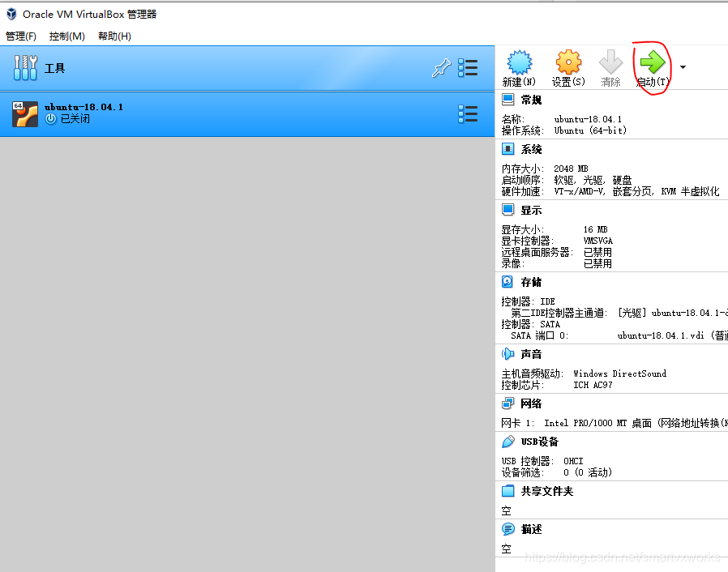Open the 管理(F) menu
Viewport: 728px width, 572px height.
click(x=21, y=36)
